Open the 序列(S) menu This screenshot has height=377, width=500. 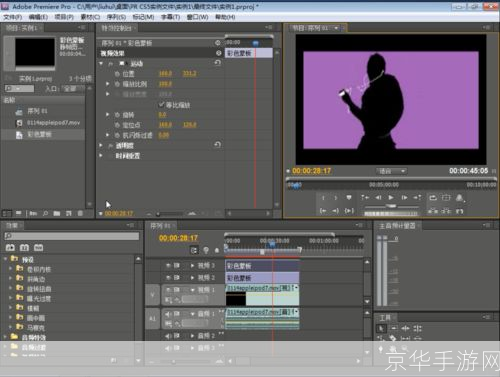click(x=116, y=17)
